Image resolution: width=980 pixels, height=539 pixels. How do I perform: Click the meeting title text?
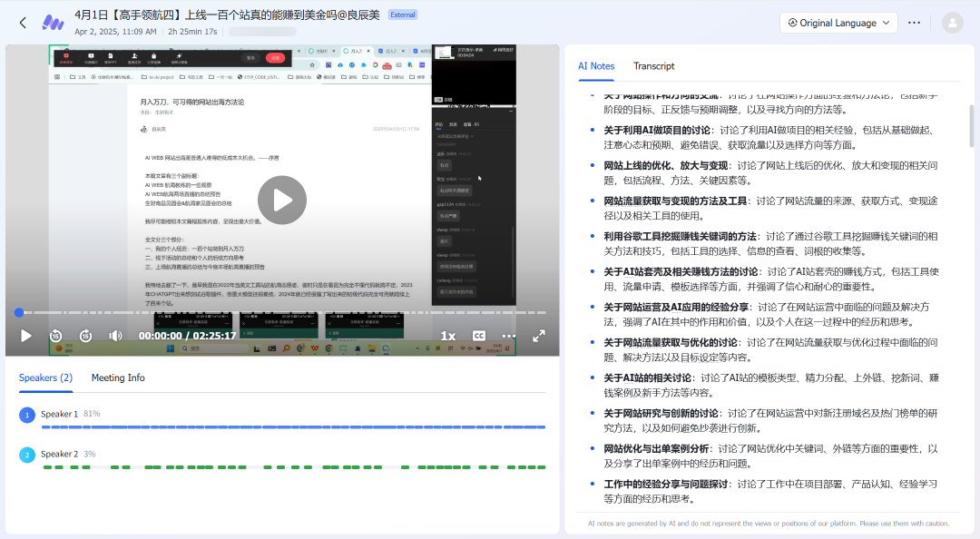227,15
